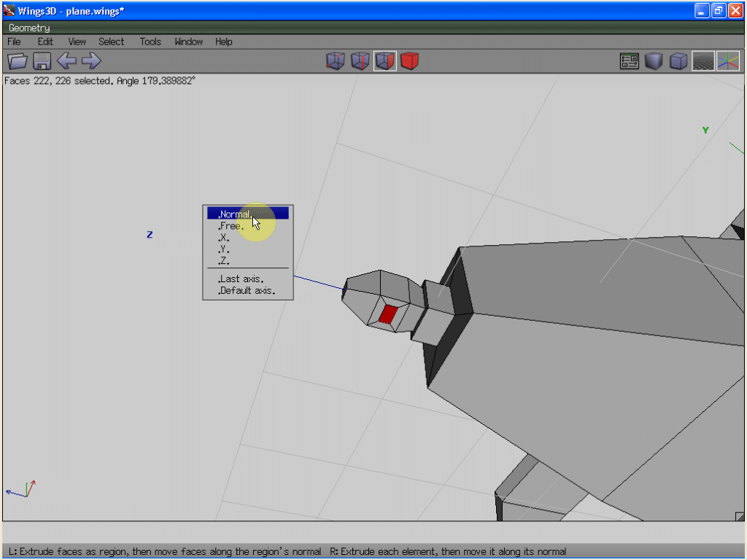Expand the Select menu
The image size is (747, 560).
point(112,42)
